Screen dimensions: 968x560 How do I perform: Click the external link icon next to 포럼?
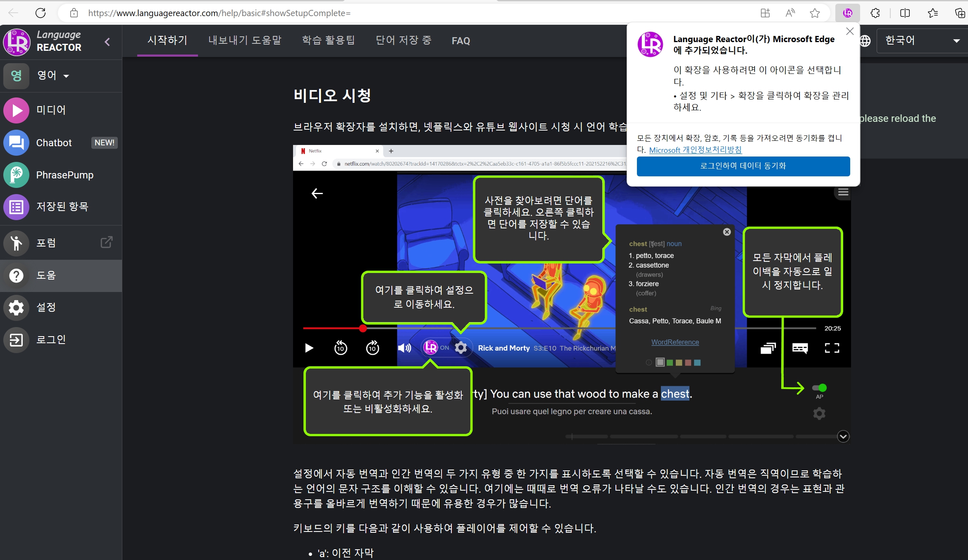(x=106, y=242)
